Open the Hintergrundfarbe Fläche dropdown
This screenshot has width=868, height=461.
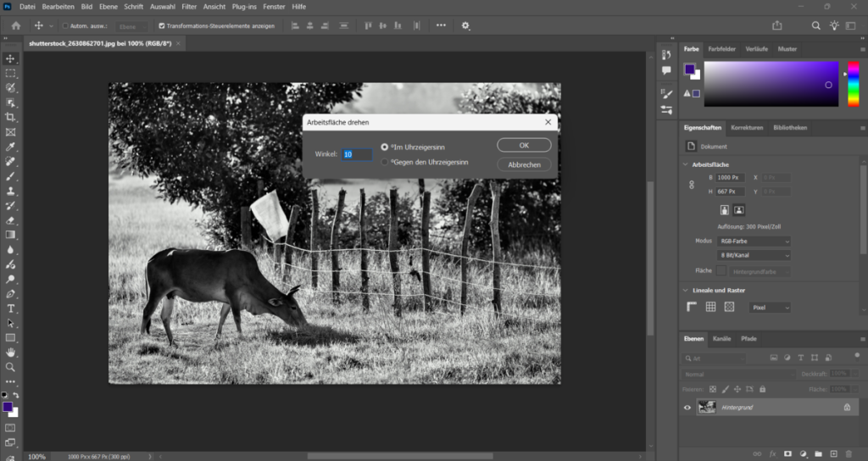pyautogui.click(x=759, y=272)
